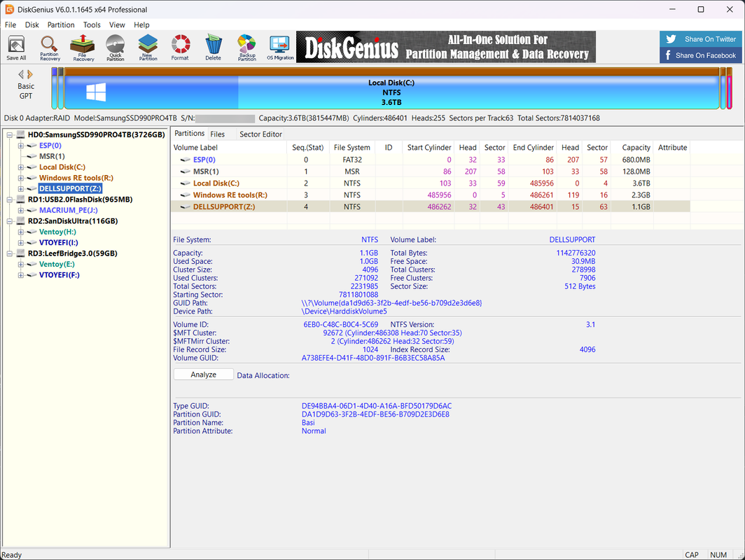The height and width of the screenshot is (560, 745).
Task: Select ESP(0) row in partition table
Action: coord(430,160)
